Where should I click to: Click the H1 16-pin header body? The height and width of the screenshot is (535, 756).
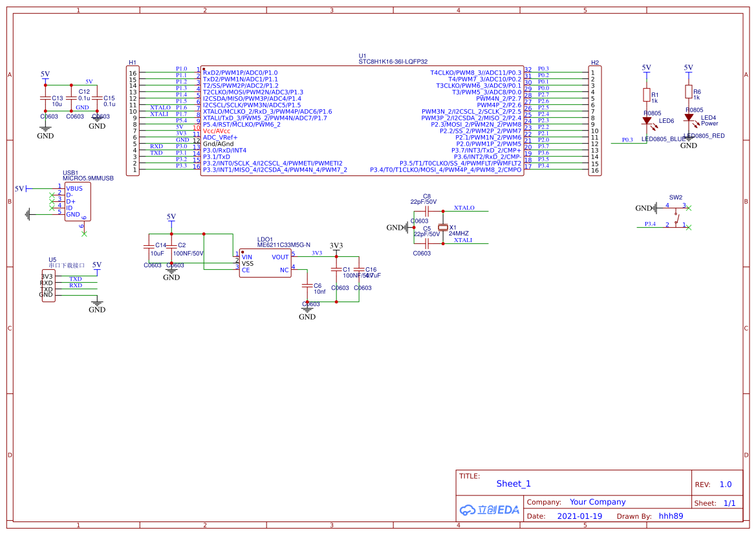click(133, 120)
